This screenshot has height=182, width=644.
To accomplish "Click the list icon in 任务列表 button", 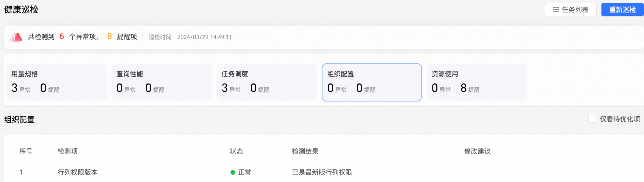I will click(x=556, y=10).
